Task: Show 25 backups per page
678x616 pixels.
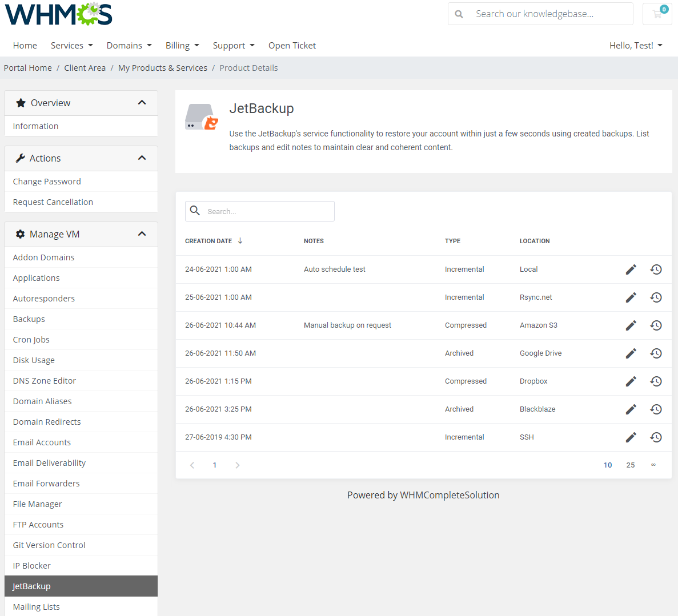Action: pos(631,465)
